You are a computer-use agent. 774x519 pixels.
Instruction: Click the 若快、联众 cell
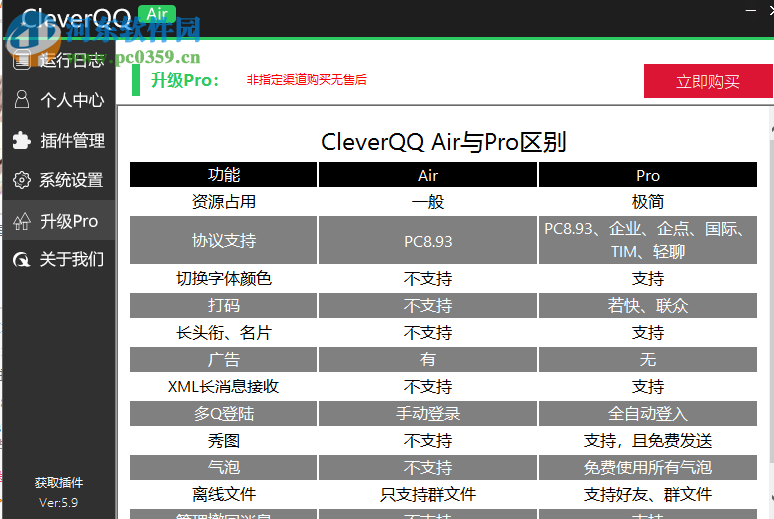pos(648,305)
